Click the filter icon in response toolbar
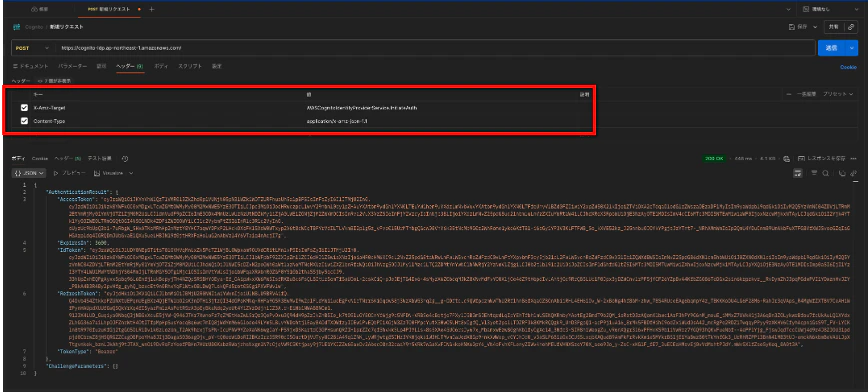 click(x=814, y=173)
